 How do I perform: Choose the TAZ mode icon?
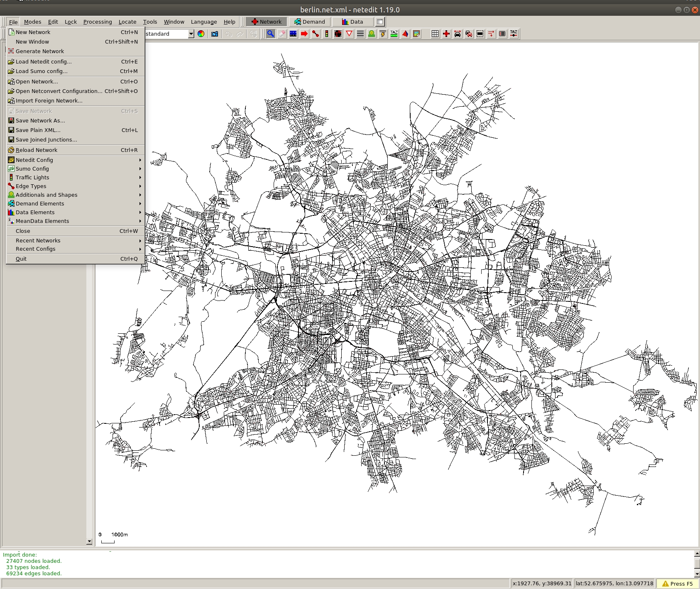coord(394,34)
